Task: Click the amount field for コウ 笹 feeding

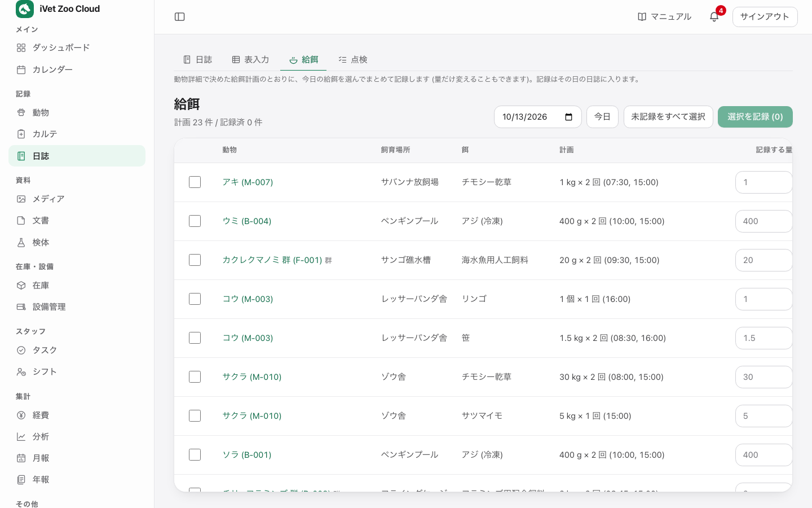Action: tap(764, 338)
